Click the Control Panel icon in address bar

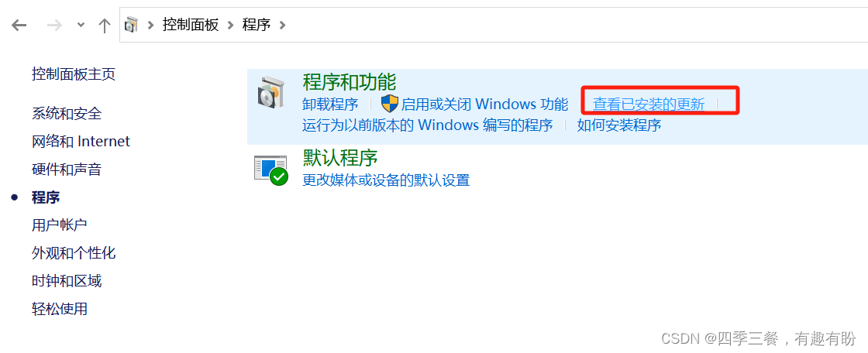tap(131, 24)
